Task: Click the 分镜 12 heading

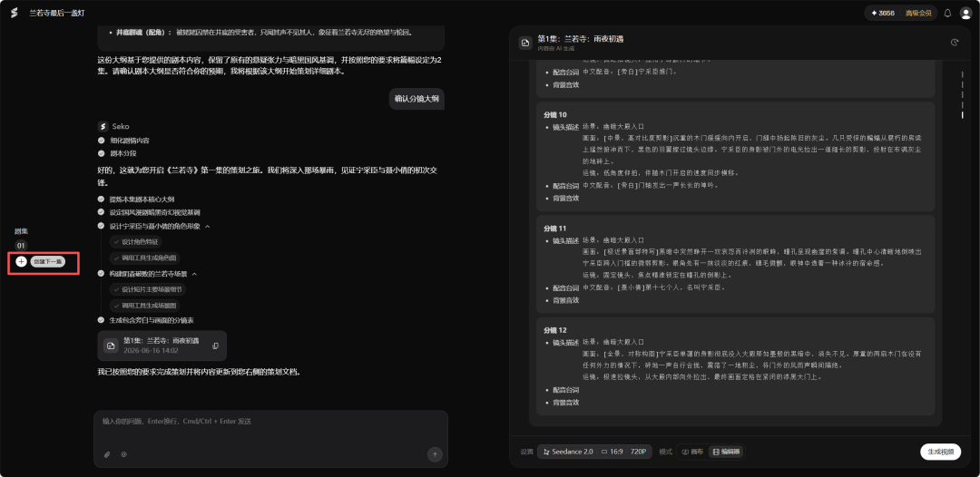Action: [x=555, y=330]
